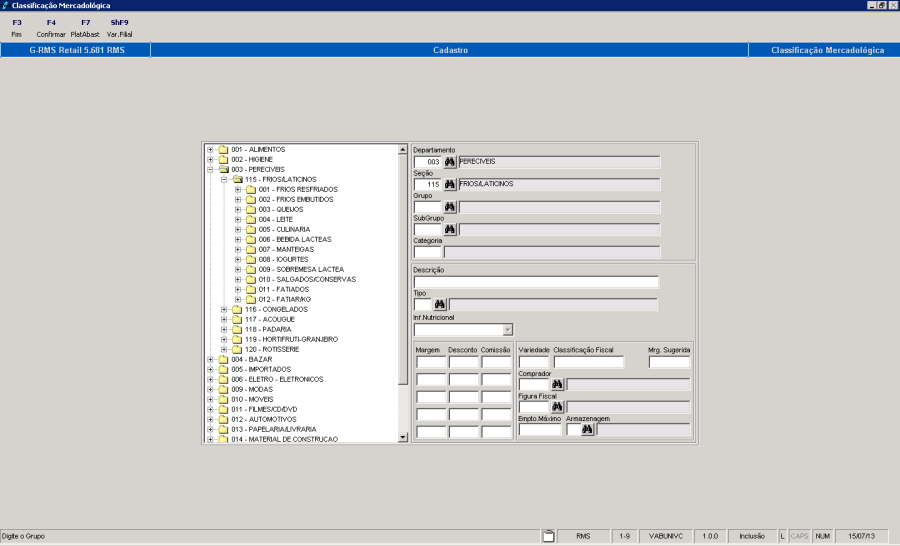This screenshot has height=546, width=900.
Task: Select the 117 - ACOUGUE folder icon
Action: [237, 319]
